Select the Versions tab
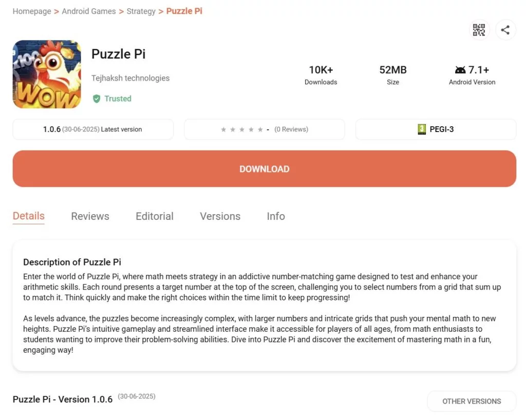Viewport: 526px width, 420px height. point(220,216)
